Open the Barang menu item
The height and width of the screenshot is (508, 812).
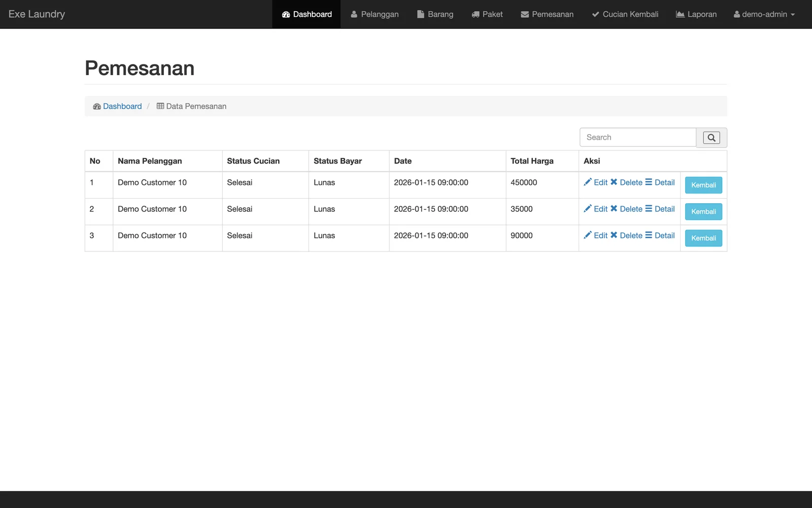(x=435, y=14)
